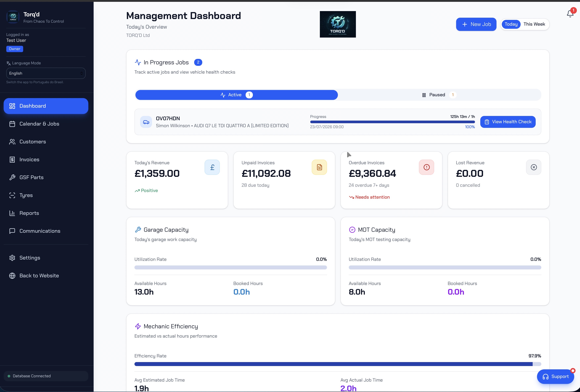580x392 pixels.
Task: Click the "0 cancelled" text
Action: pyautogui.click(x=468, y=185)
